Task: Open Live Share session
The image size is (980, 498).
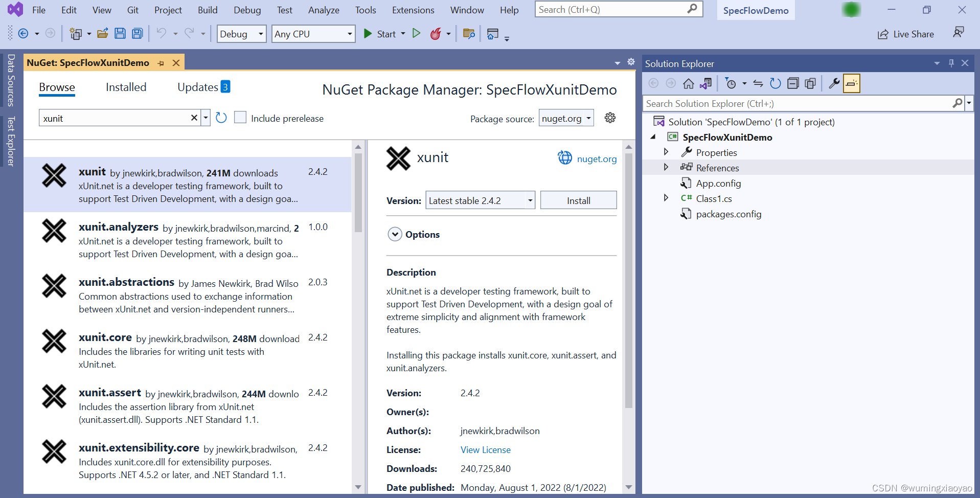Action: 906,34
